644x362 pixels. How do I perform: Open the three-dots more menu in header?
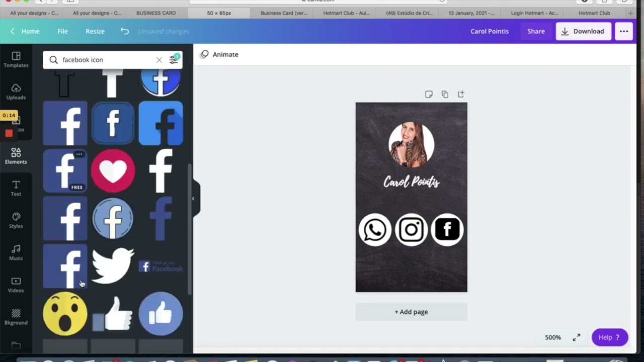pyautogui.click(x=624, y=31)
